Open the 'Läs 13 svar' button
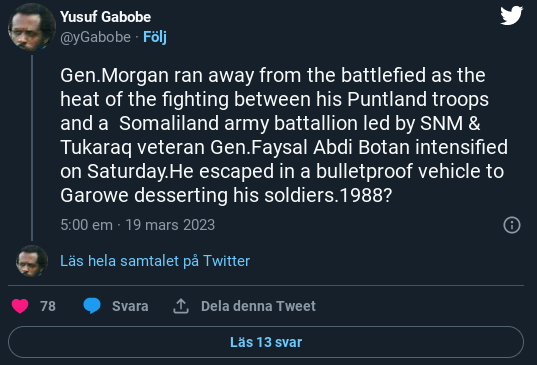 pyautogui.click(x=266, y=342)
